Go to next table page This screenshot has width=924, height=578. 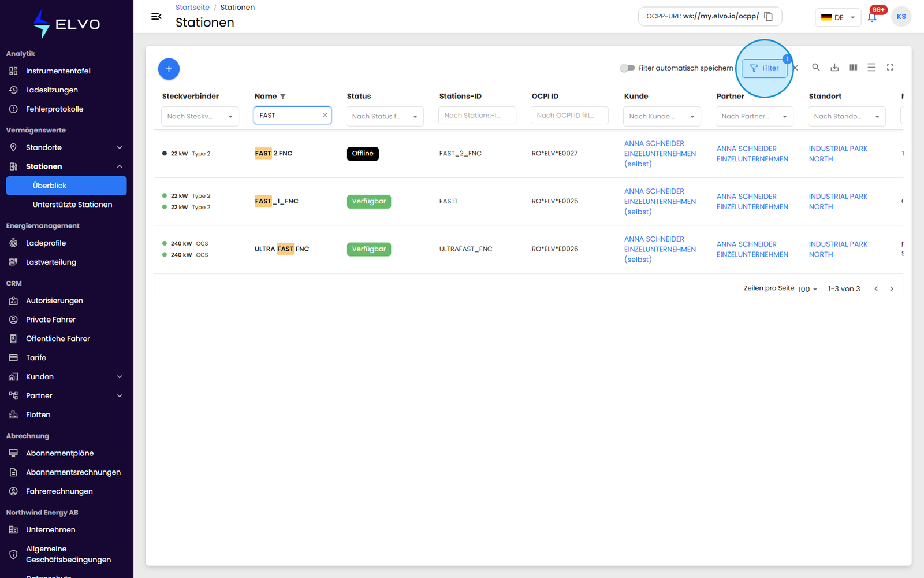click(892, 289)
